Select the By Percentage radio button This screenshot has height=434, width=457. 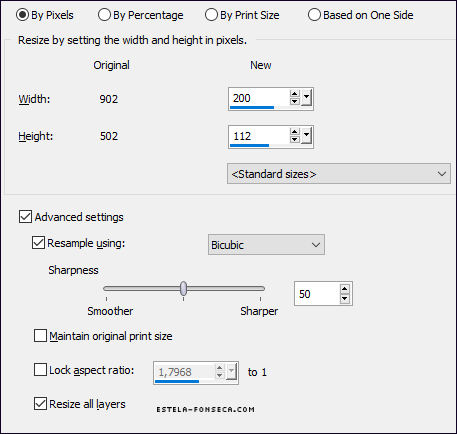(x=104, y=15)
